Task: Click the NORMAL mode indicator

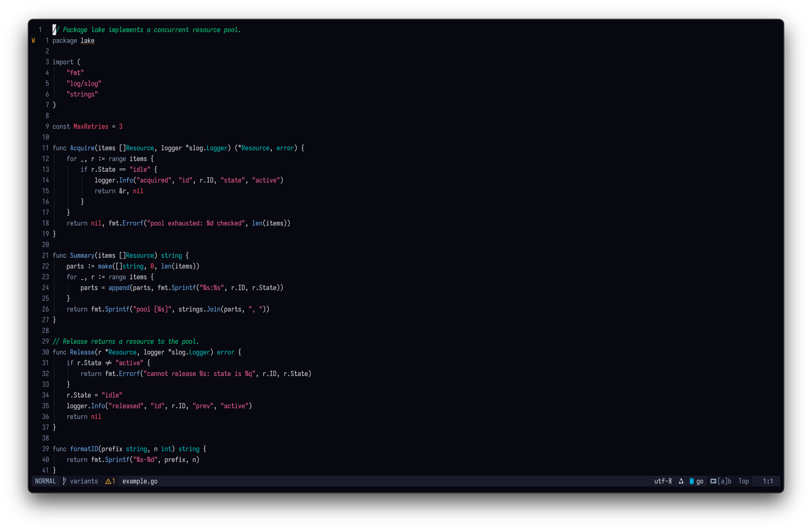Action: click(45, 481)
